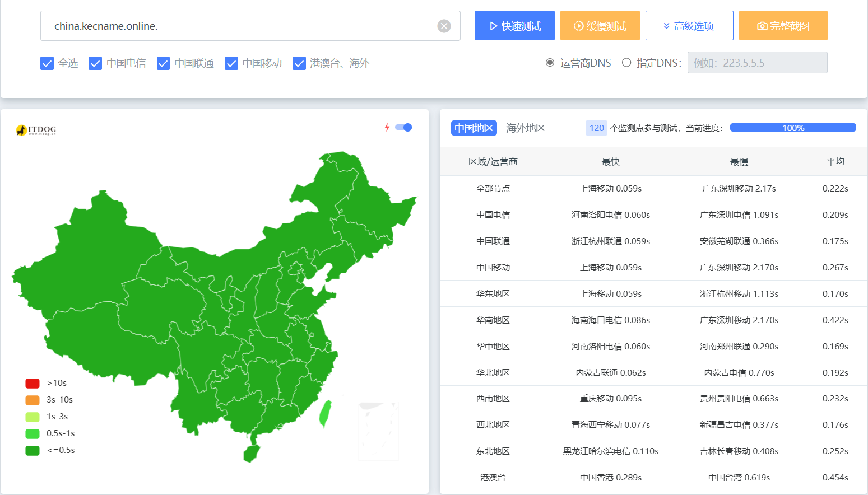868x495 pixels.
Task: Select the 中国联通 table row label
Action: click(x=493, y=241)
